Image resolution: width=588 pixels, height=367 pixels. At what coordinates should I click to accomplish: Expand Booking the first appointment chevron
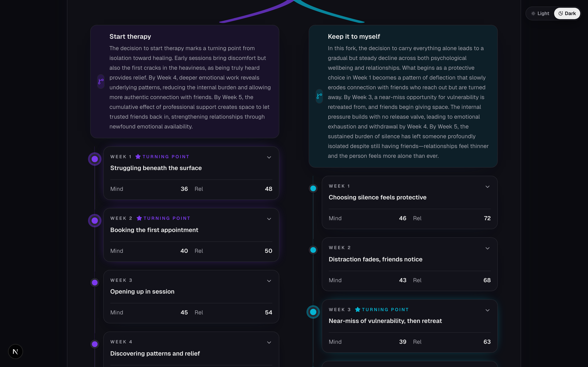(x=269, y=219)
